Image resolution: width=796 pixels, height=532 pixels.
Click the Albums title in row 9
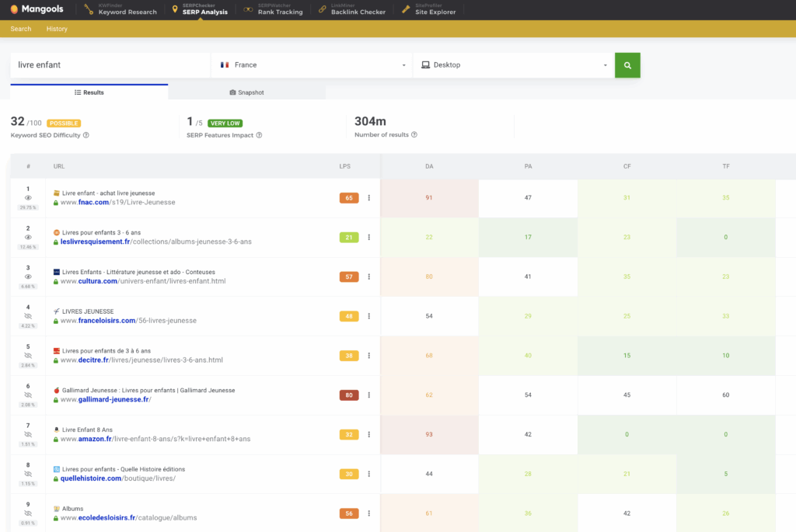point(72,509)
